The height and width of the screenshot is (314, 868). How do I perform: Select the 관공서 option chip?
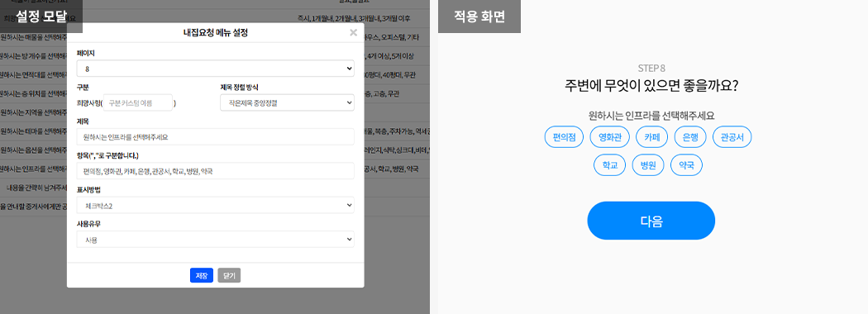[x=732, y=137]
